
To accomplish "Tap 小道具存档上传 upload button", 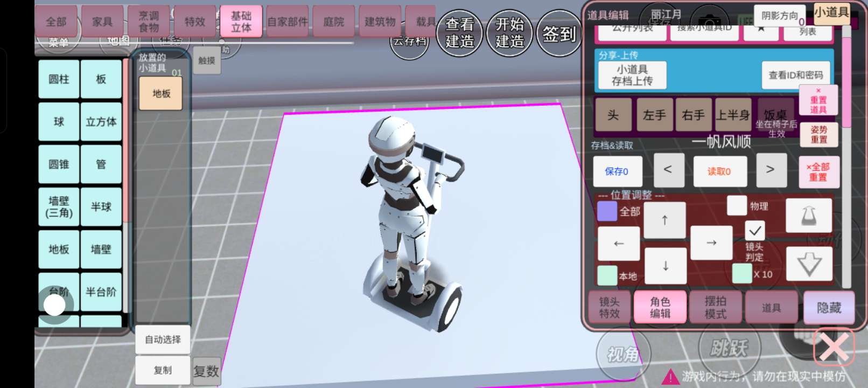I will click(632, 75).
